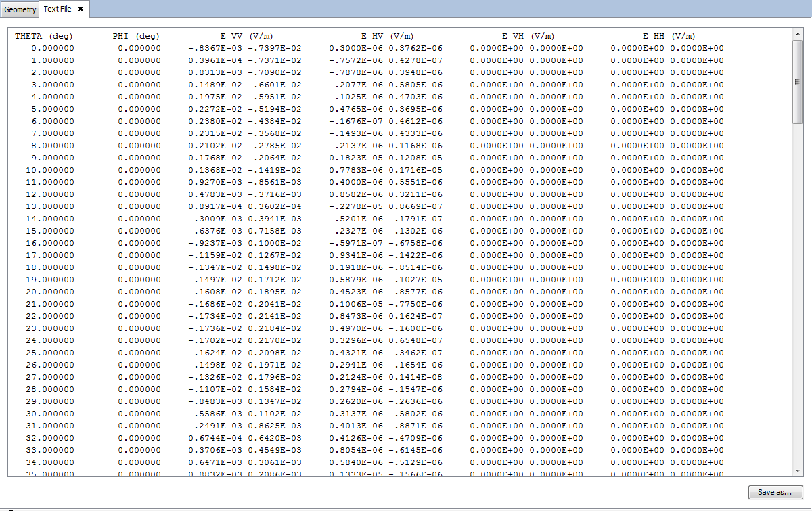Click the E_VV value 0.6744E-04
Image resolution: width=812 pixels, height=511 pixels.
coord(215,438)
